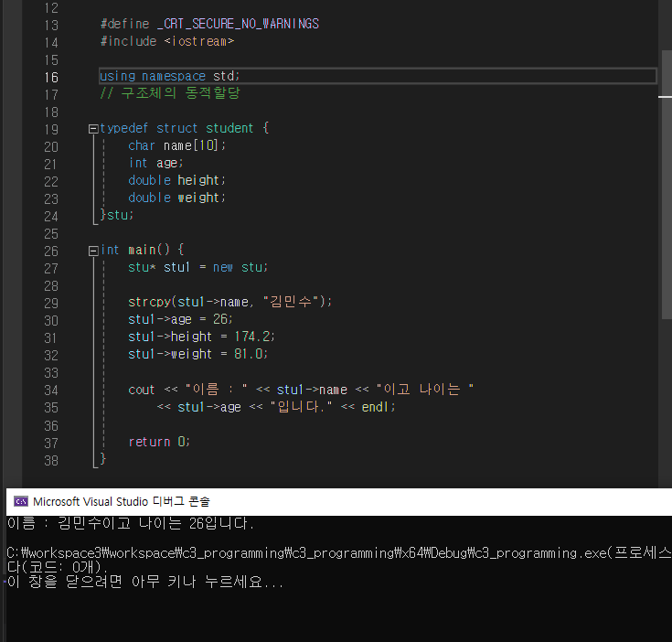
Task: Click 'endl' on line 35
Action: (375, 407)
